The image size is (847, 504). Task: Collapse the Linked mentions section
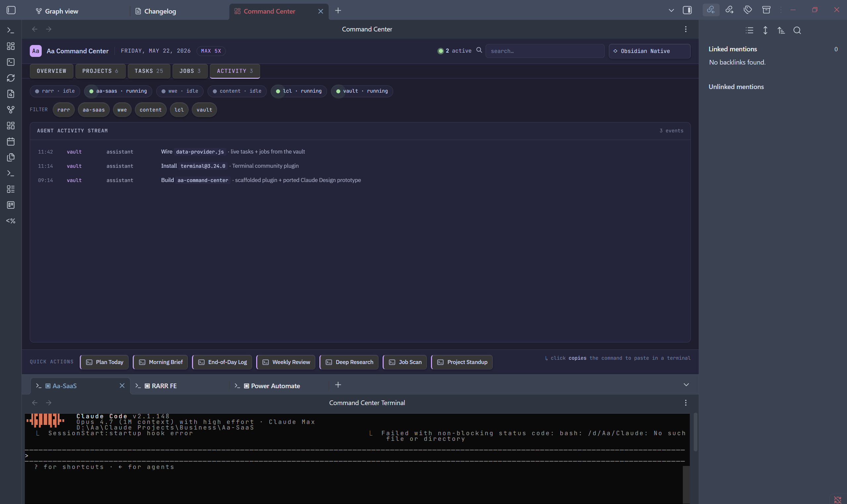click(732, 49)
